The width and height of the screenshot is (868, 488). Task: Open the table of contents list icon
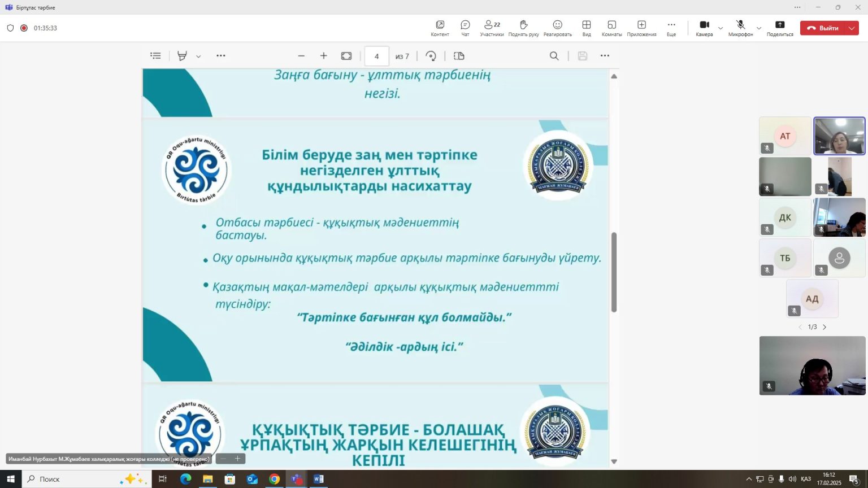point(155,56)
